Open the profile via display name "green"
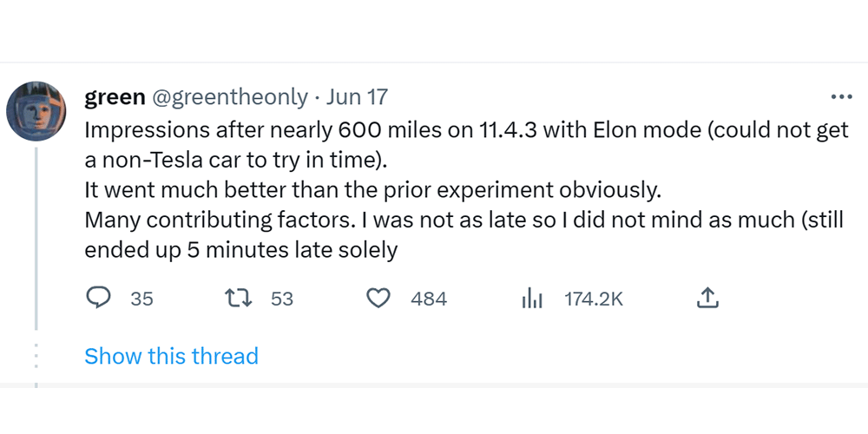The image size is (868, 434). click(x=115, y=97)
